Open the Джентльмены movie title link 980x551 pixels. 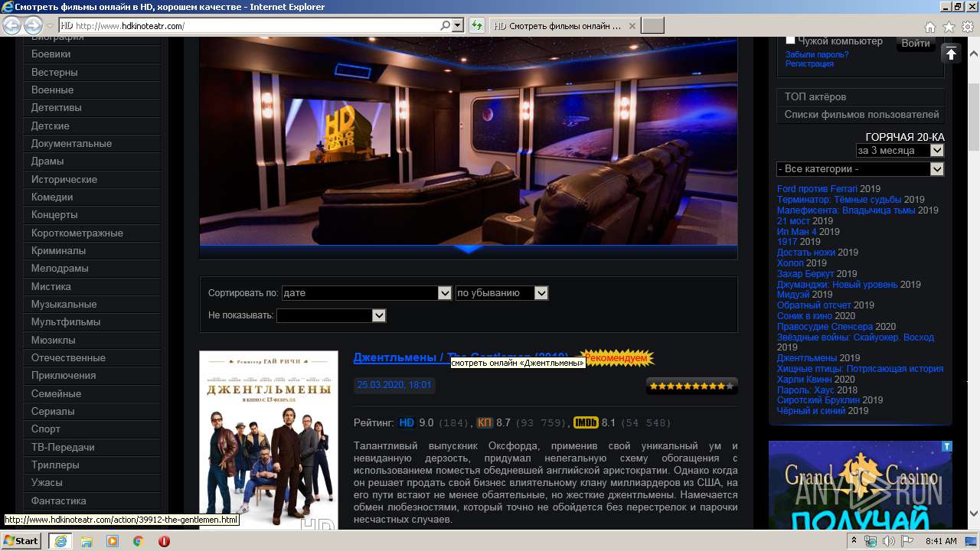[460, 358]
